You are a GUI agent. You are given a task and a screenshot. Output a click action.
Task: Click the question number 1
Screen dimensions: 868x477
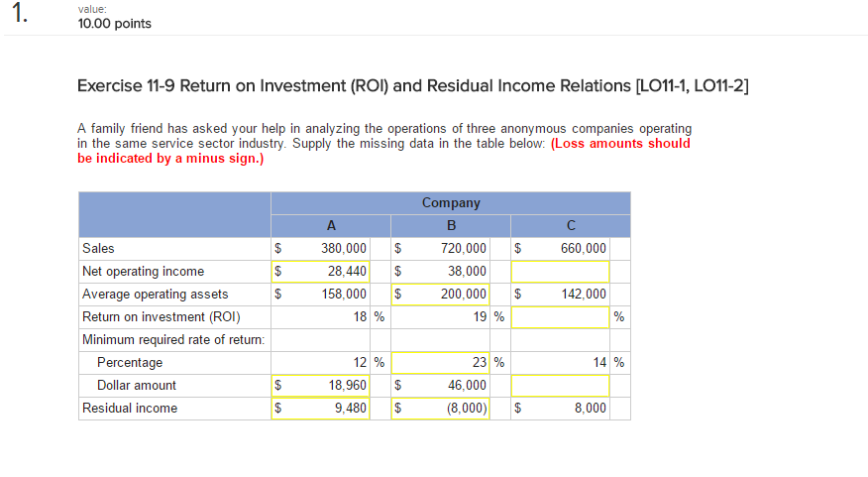[x=20, y=13]
